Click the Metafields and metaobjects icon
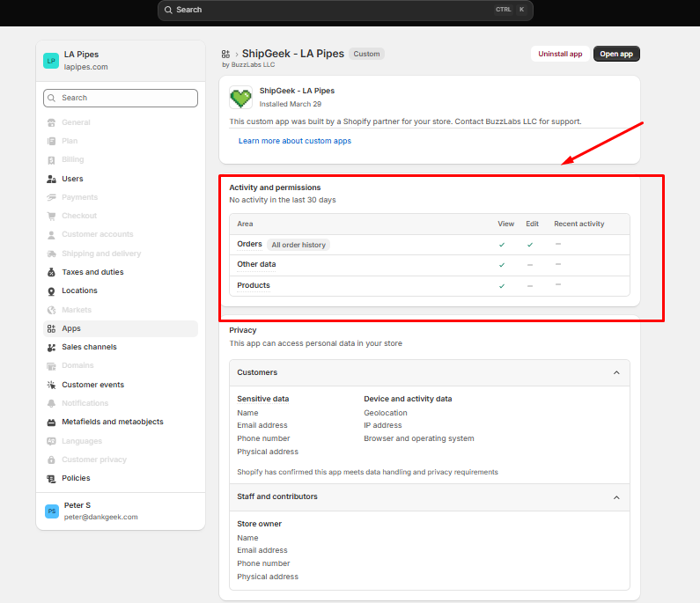Viewport: 700px width, 603px height. point(51,423)
